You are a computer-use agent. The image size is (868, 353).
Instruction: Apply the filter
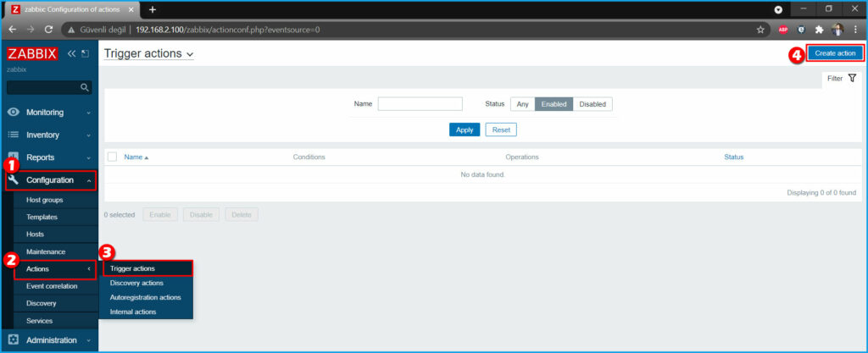[465, 130]
